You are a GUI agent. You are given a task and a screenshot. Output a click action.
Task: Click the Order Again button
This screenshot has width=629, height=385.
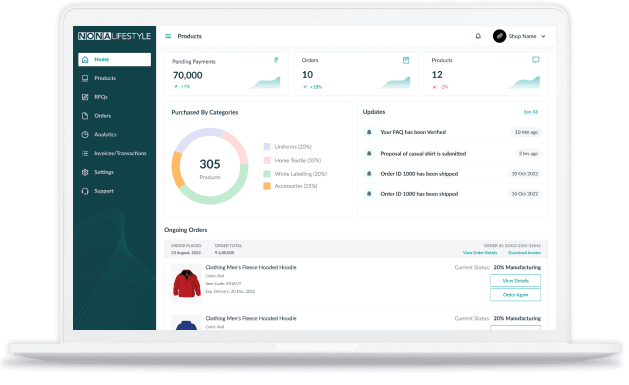pyautogui.click(x=515, y=295)
